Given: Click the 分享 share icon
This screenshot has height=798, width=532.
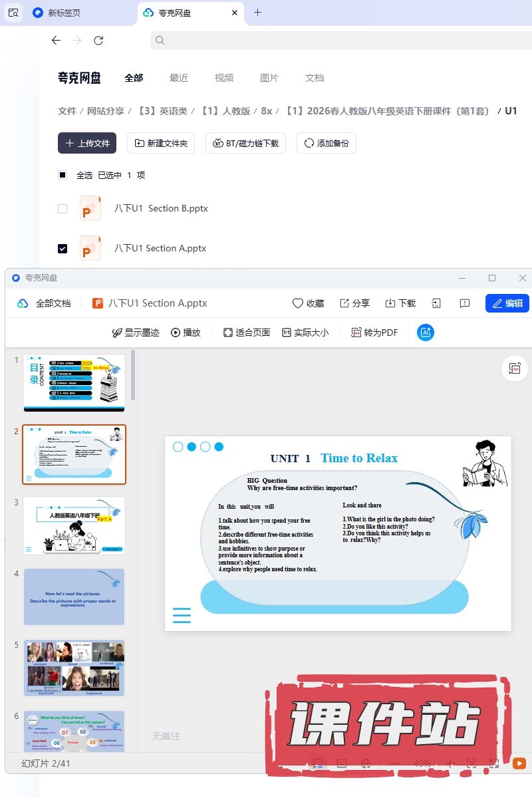Looking at the screenshot, I should [x=344, y=303].
